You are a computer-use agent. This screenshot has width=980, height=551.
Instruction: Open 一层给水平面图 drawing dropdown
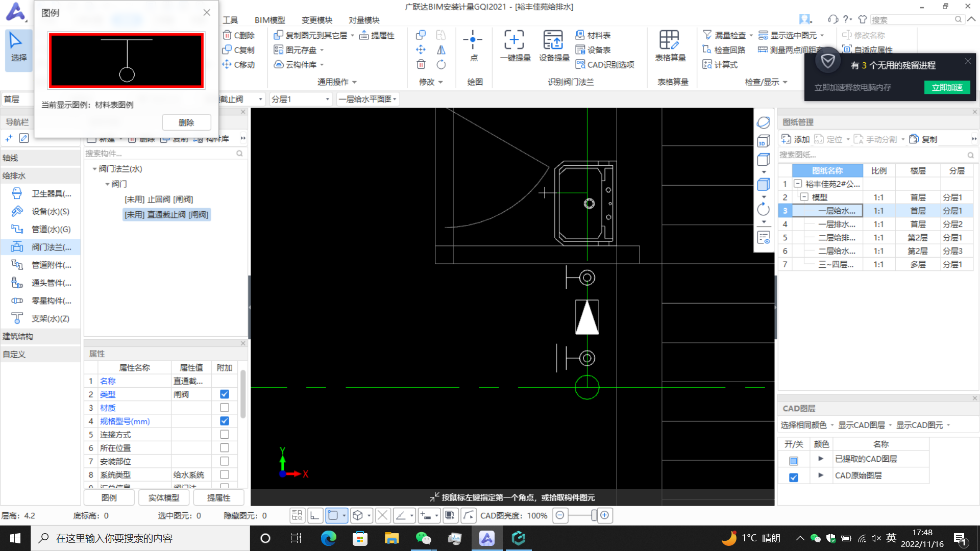coord(368,99)
